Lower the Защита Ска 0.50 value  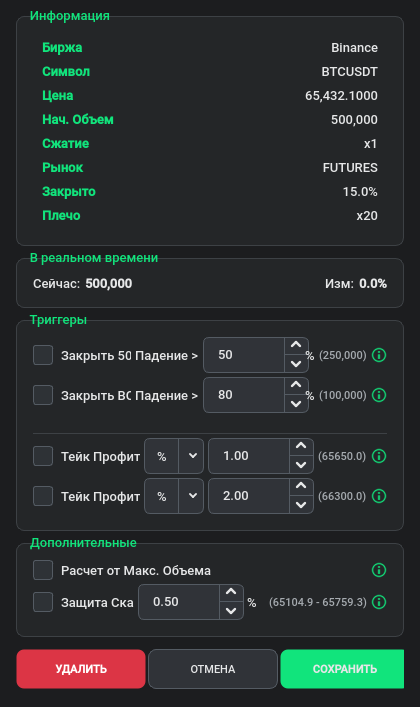(x=231, y=611)
